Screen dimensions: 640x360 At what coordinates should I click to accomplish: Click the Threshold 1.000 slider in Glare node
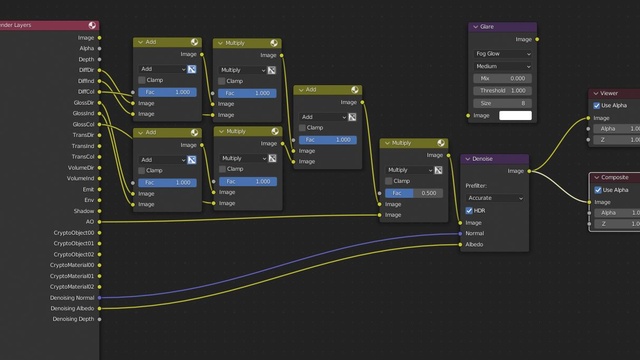point(502,91)
